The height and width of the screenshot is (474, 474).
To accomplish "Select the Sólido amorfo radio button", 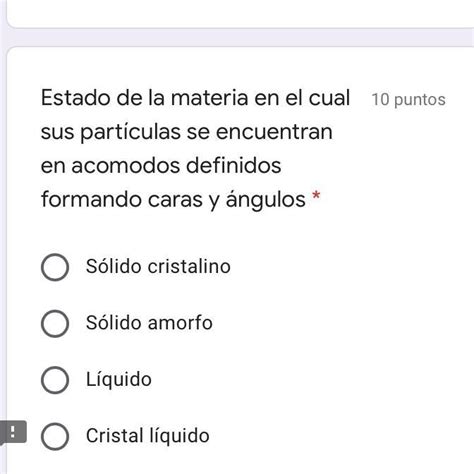I will tap(55, 323).
